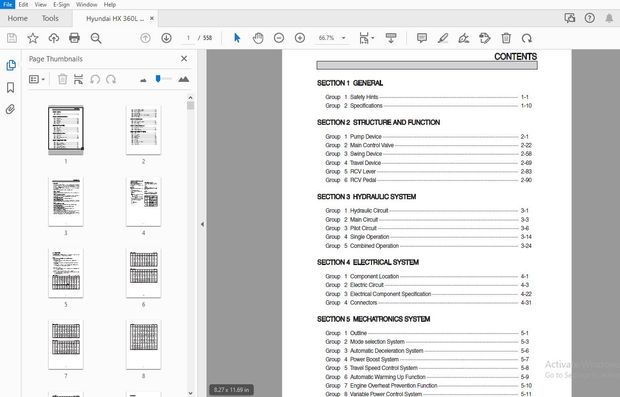This screenshot has width=620, height=397.
Task: Open the Window menu
Action: coord(87,5)
